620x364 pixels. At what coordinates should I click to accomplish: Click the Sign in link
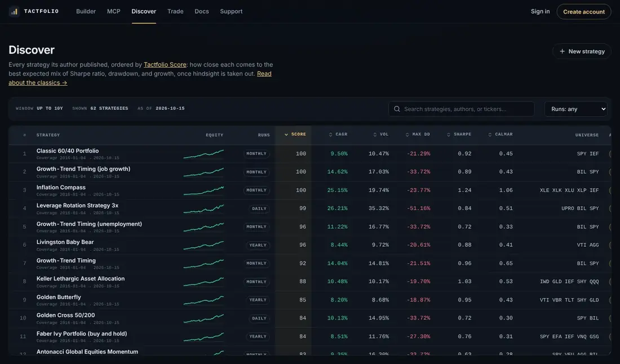point(540,11)
